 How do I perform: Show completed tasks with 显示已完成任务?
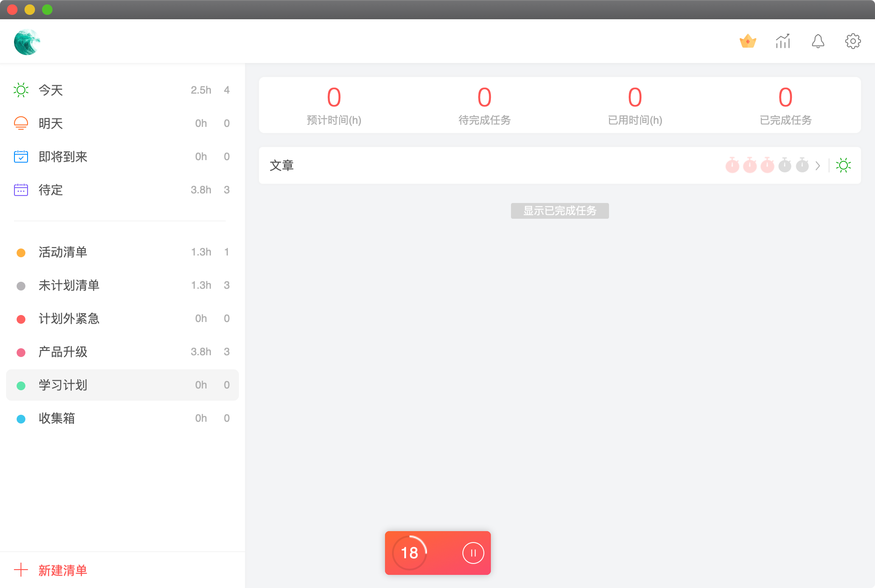tap(560, 211)
